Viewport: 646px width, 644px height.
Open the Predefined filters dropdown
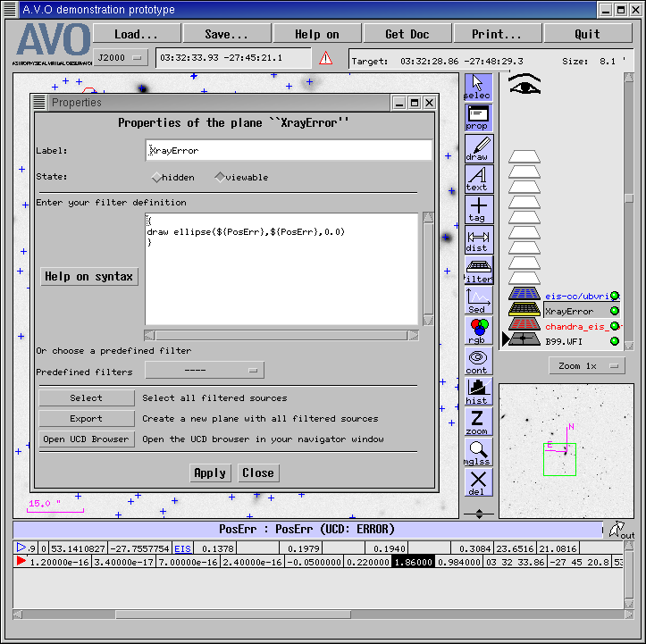coord(205,371)
